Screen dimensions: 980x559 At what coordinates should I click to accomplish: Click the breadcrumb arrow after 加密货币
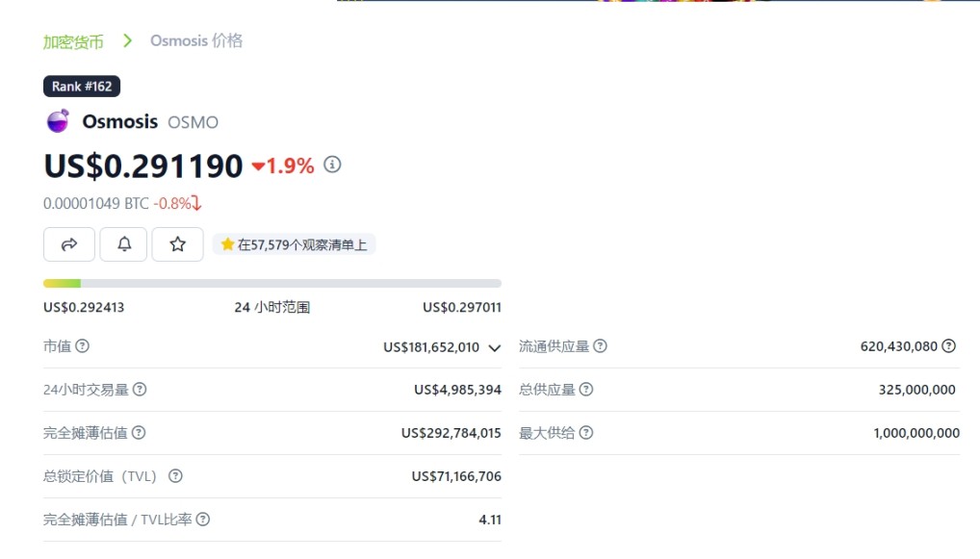[126, 40]
